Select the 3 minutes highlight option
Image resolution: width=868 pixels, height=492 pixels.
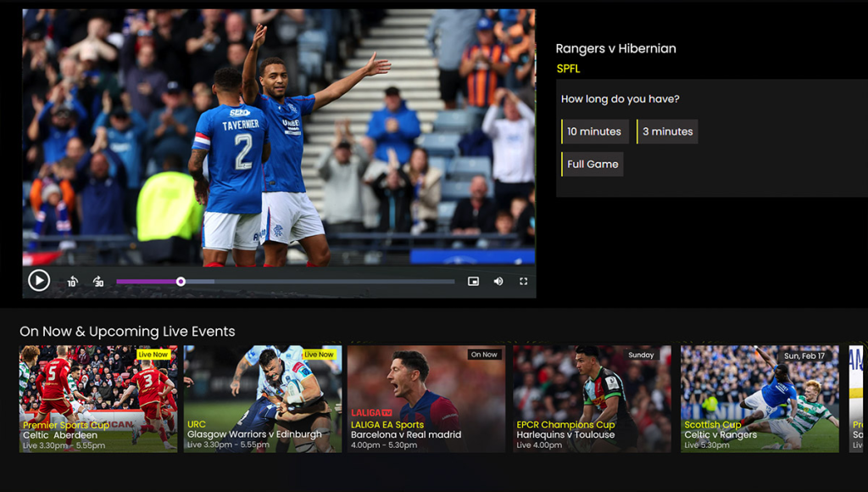click(x=669, y=131)
